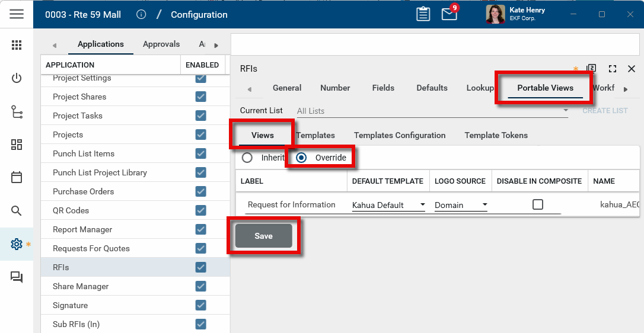Image resolution: width=644 pixels, height=333 pixels.
Task: Click the Save button
Action: click(264, 236)
